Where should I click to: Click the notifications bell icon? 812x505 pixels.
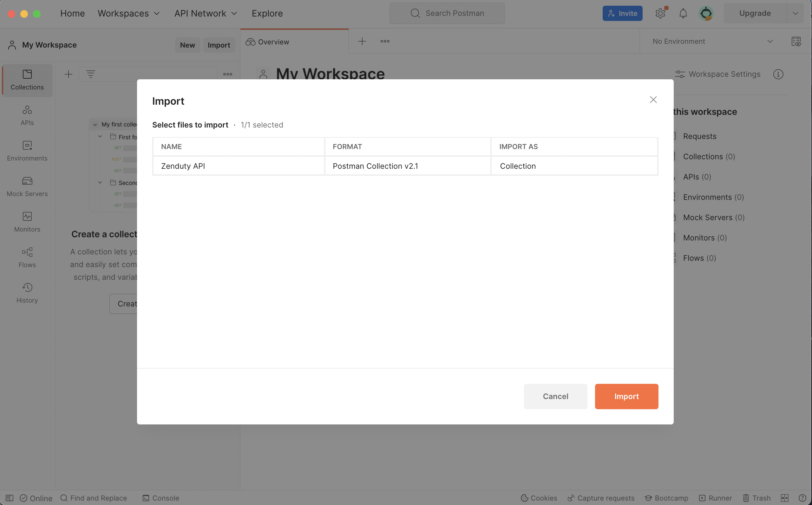tap(683, 13)
